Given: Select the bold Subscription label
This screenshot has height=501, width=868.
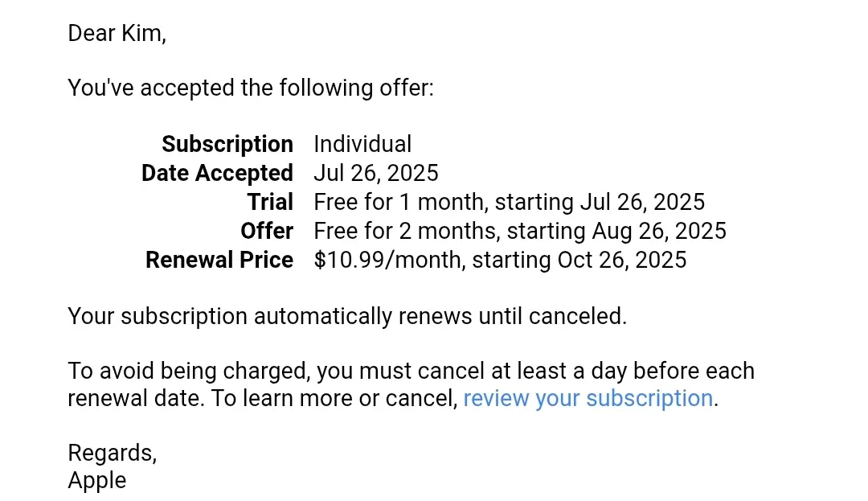Looking at the screenshot, I should pos(227,145).
